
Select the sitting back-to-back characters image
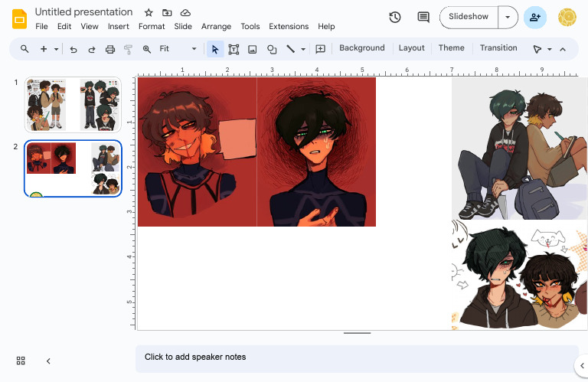pos(519,149)
